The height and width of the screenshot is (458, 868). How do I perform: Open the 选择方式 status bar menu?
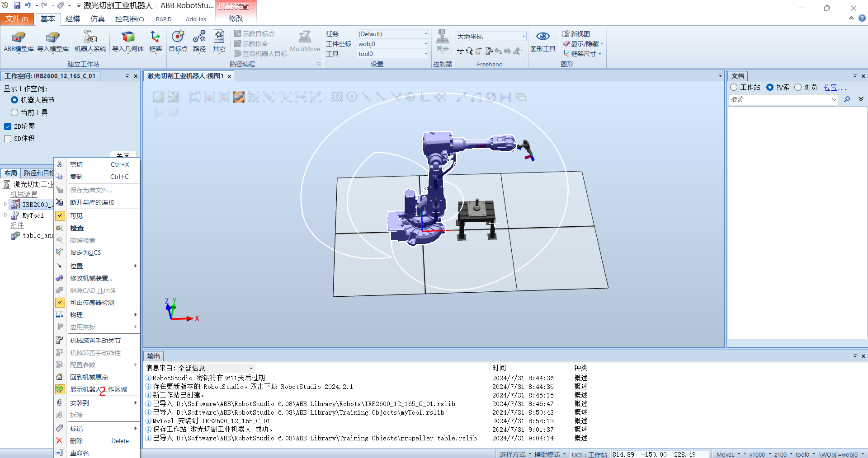(515, 454)
